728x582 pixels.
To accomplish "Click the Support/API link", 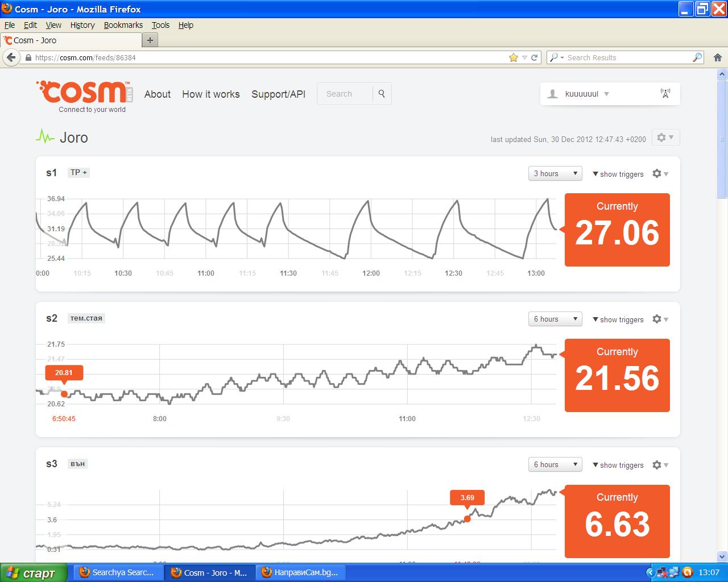I will coord(278,94).
